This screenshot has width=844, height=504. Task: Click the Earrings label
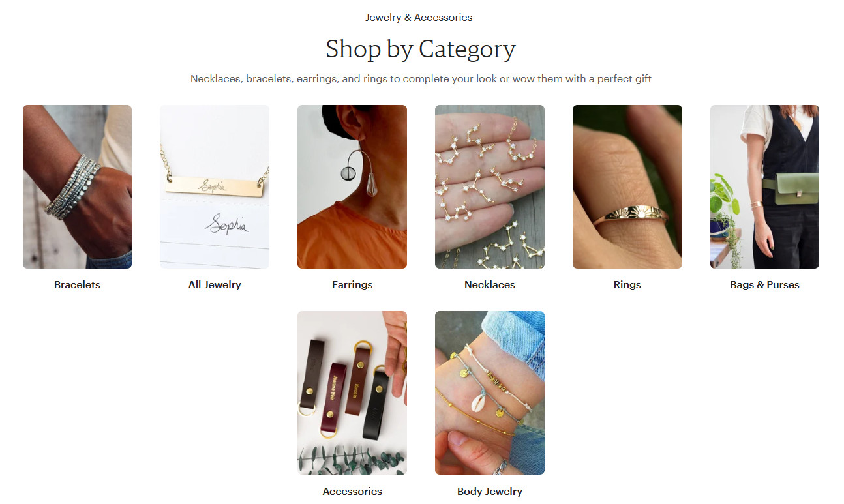point(352,285)
